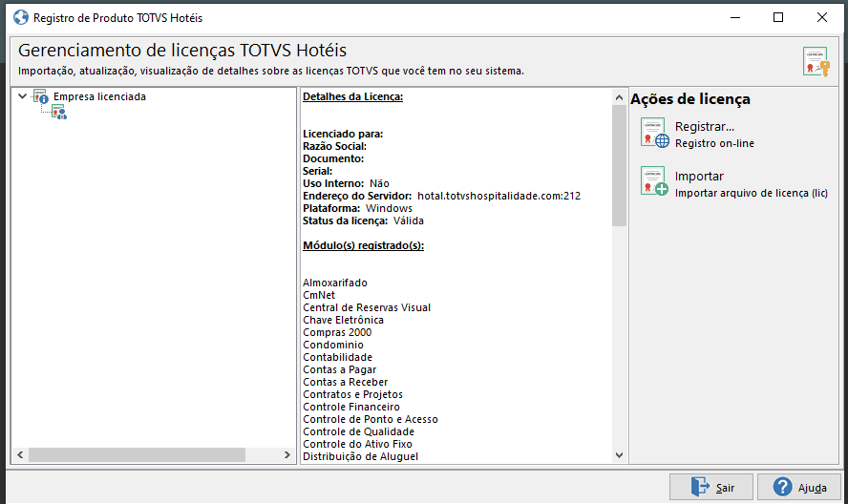Select the child license node icon under Empresa licenciada
The height and width of the screenshot is (504, 848).
[x=59, y=112]
